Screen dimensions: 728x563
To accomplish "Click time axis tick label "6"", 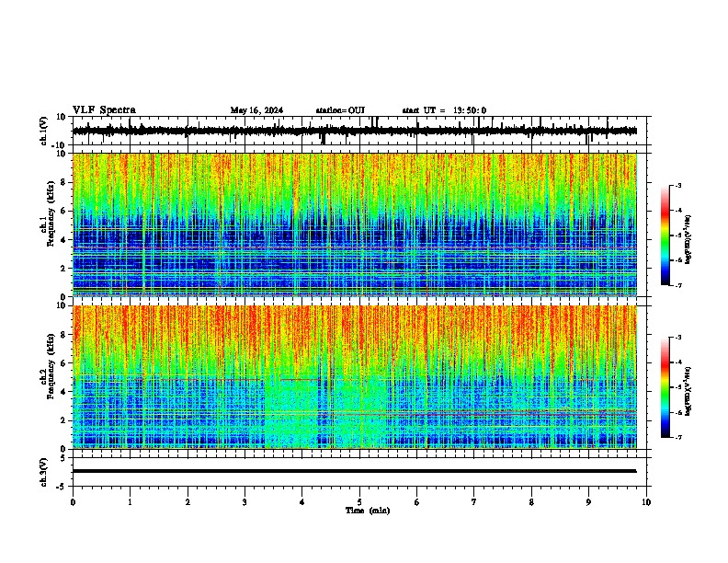I will pyautogui.click(x=417, y=502).
